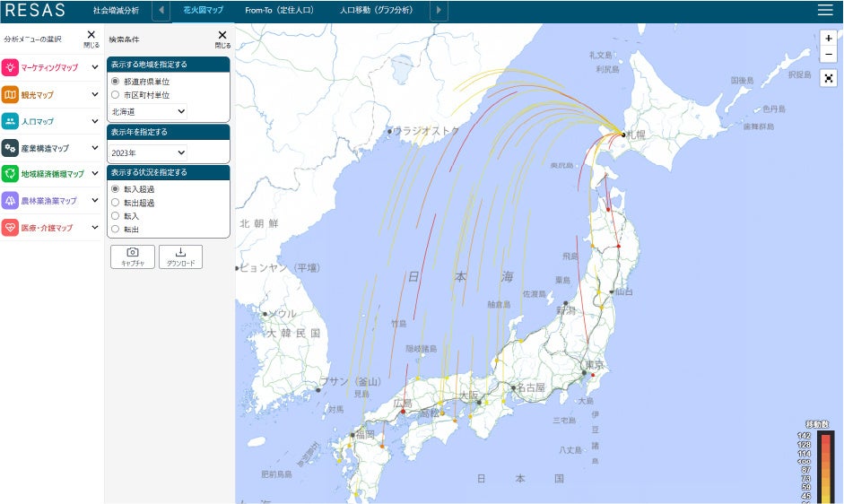This screenshot has width=844, height=504.
Task: Select the 転出超過 radio option
Action: pyautogui.click(x=115, y=203)
